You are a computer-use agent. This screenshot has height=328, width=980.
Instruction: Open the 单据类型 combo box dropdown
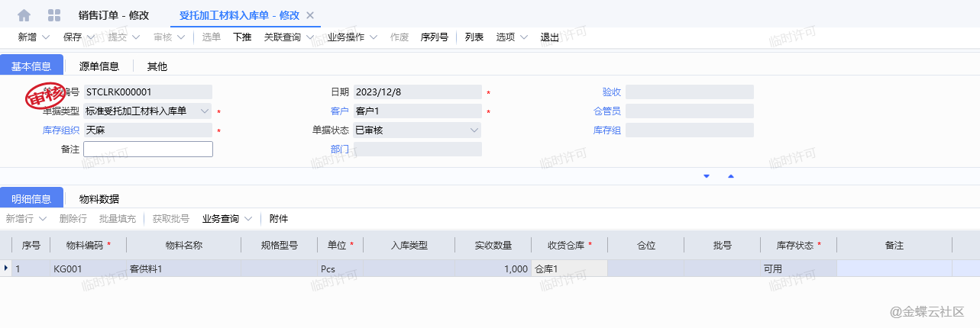[205, 111]
